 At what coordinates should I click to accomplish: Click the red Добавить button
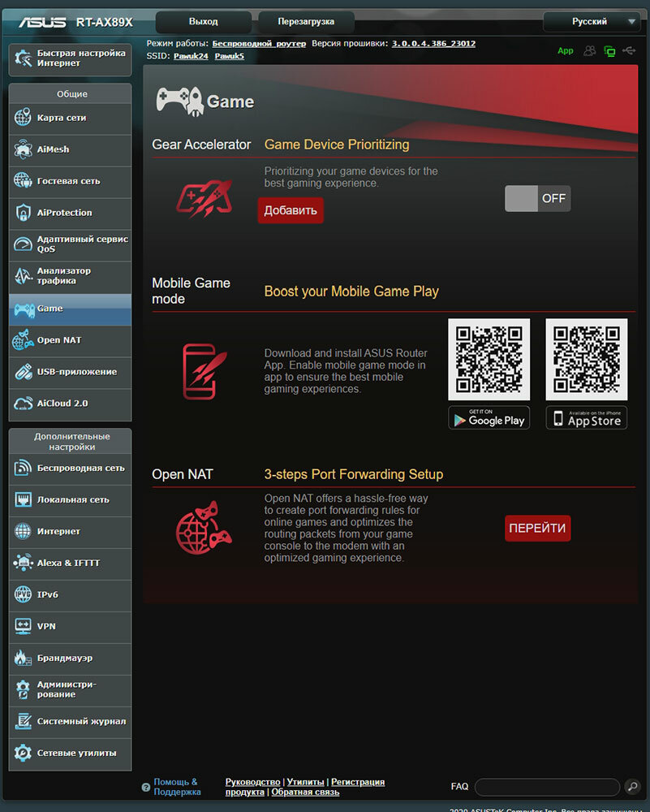point(291,210)
